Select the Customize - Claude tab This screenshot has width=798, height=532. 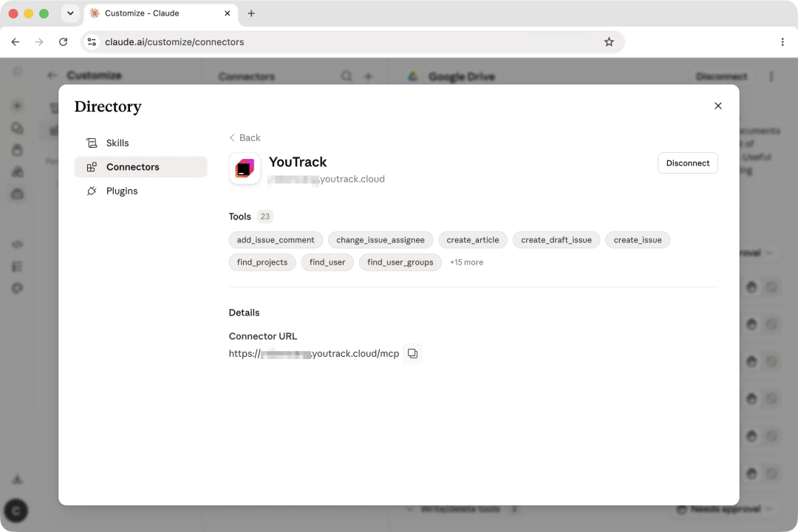coord(160,13)
